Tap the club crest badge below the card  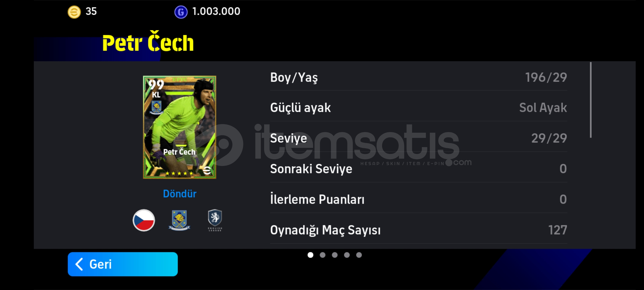point(179,220)
